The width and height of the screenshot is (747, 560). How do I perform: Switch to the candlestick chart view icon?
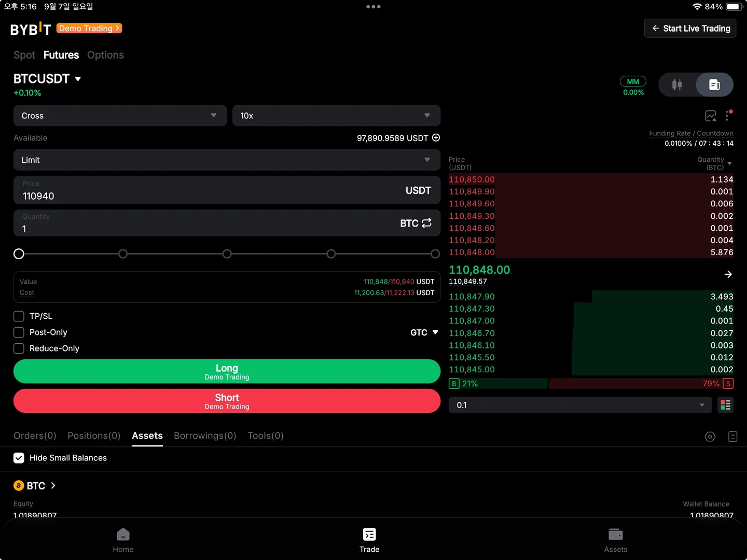[x=677, y=85]
